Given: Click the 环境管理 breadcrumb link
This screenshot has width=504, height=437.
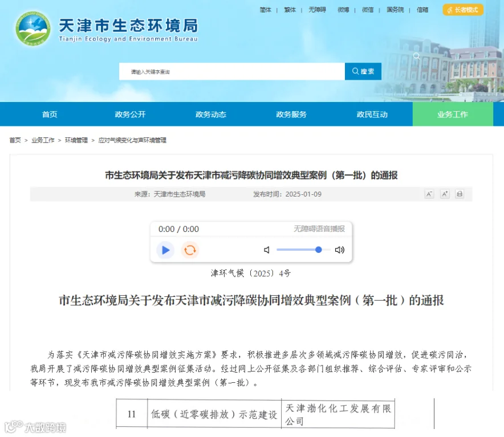Looking at the screenshot, I should click(76, 140).
